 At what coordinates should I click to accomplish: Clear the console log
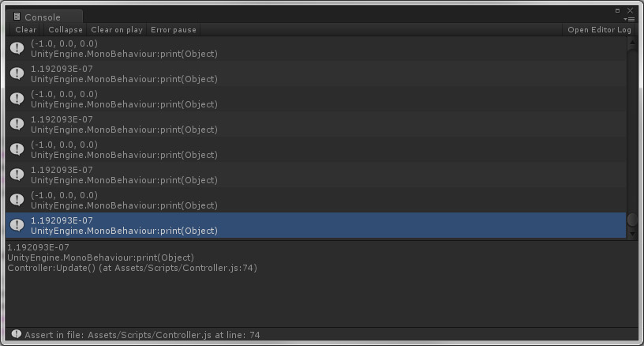pyautogui.click(x=26, y=30)
